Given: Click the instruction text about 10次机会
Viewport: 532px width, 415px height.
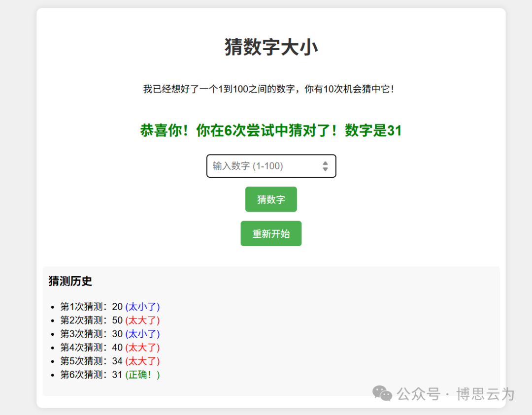Looking at the screenshot, I should [268, 89].
